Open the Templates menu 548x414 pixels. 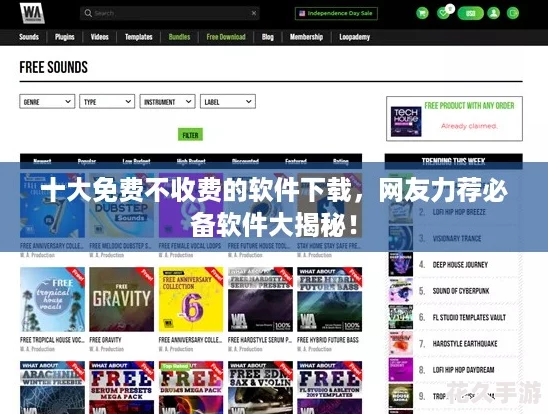pyautogui.click(x=139, y=37)
